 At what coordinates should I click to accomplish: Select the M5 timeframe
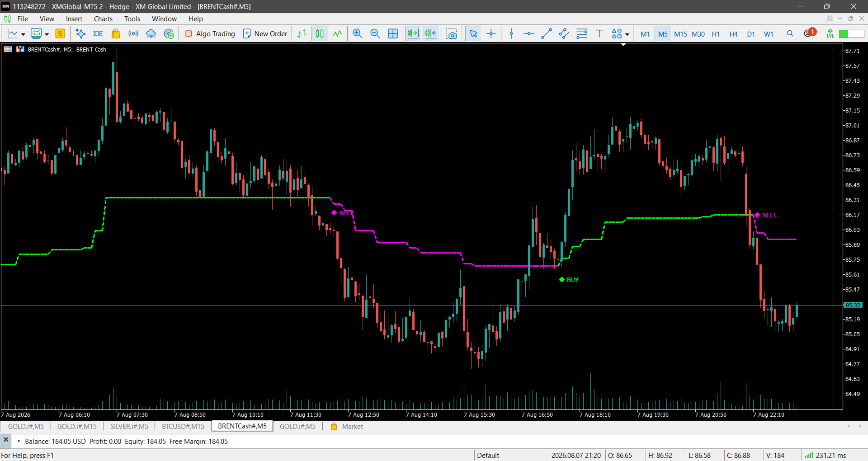663,34
